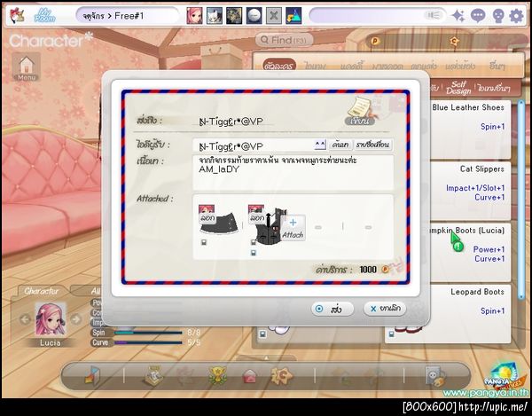Open the My Room icon
The width and height of the screenshot is (532, 416).
[45, 15]
